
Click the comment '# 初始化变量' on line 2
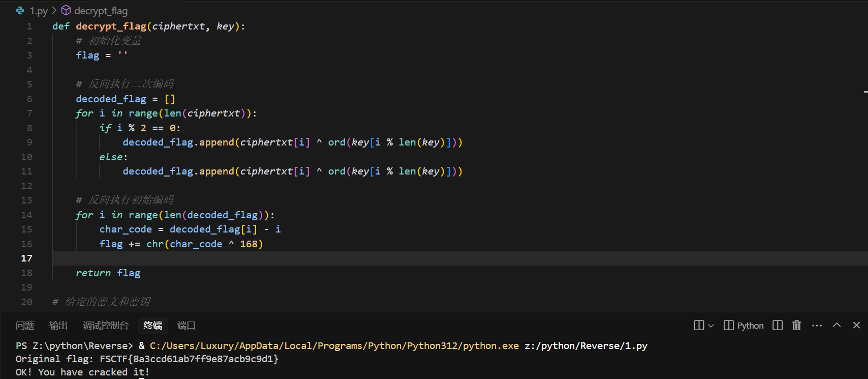tap(109, 41)
